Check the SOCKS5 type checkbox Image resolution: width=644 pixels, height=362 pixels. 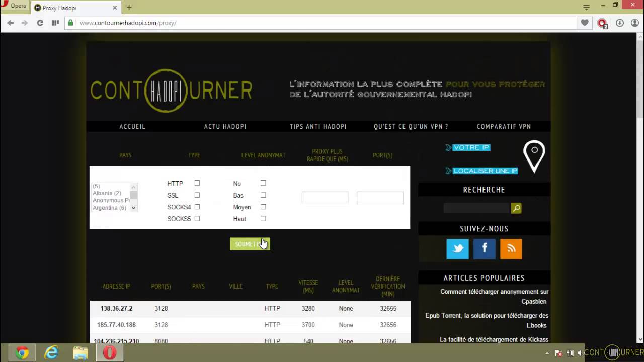(197, 219)
